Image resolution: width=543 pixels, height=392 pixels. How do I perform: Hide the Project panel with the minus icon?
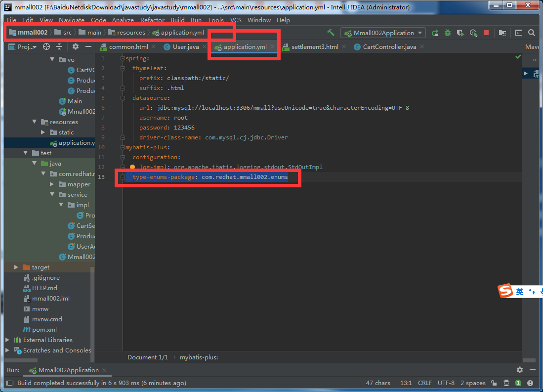(88, 46)
